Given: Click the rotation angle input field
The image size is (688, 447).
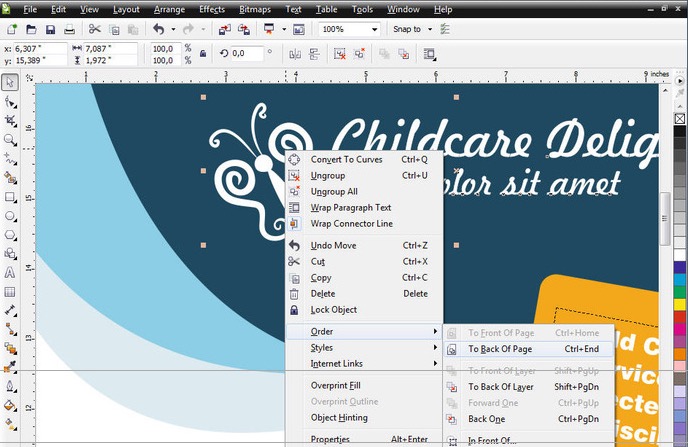Looking at the screenshot, I should [245, 54].
